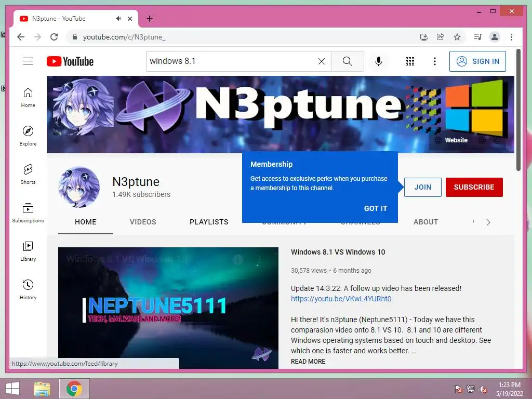Play the featured video thumbnail
This screenshot has height=399, width=532.
168,308
